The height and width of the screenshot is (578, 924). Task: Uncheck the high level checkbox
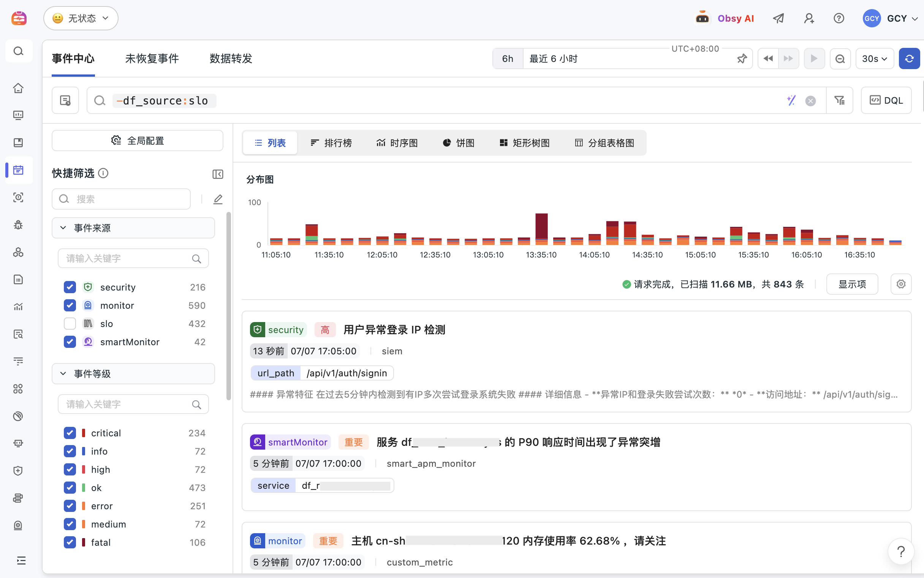[x=70, y=469]
